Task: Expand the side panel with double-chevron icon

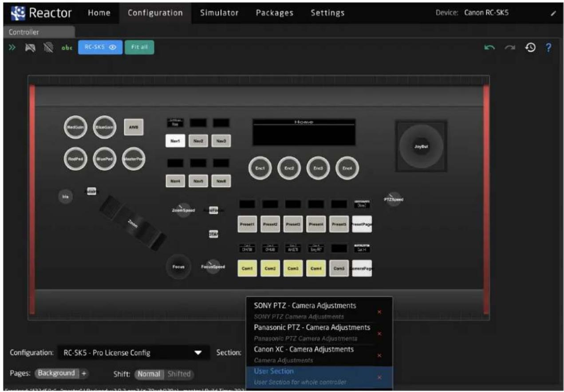Action: pyautogui.click(x=12, y=47)
